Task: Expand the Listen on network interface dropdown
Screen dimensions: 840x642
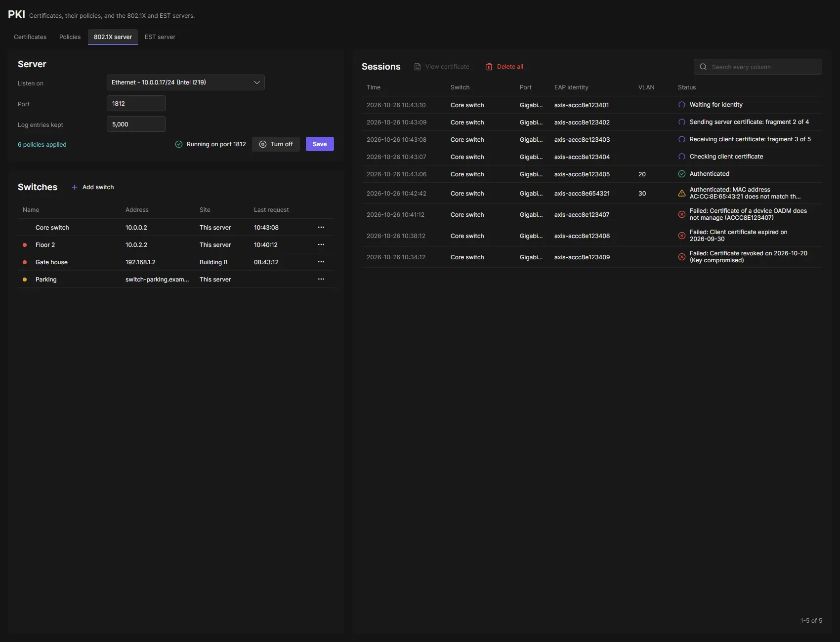Action: tap(186, 82)
